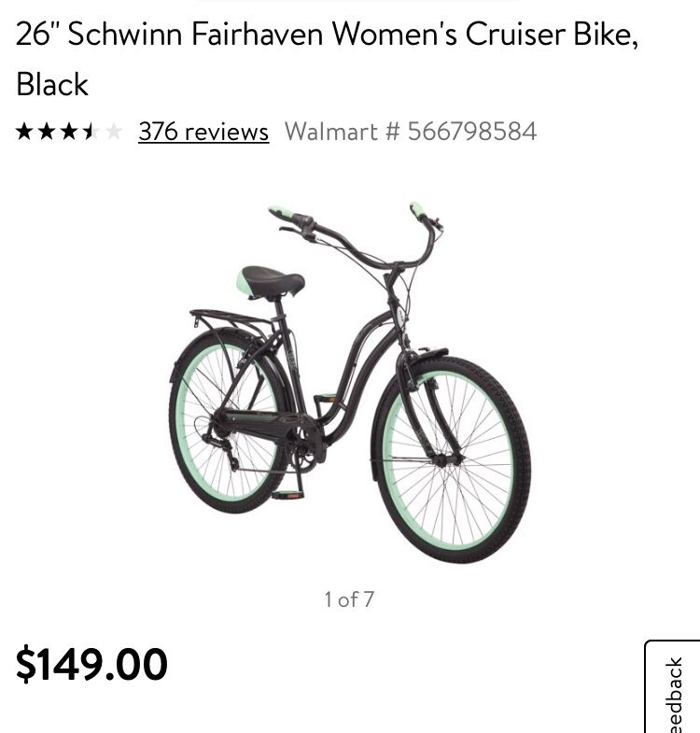Click the first filled rating star
This screenshot has width=700, height=733.
pos(24,132)
